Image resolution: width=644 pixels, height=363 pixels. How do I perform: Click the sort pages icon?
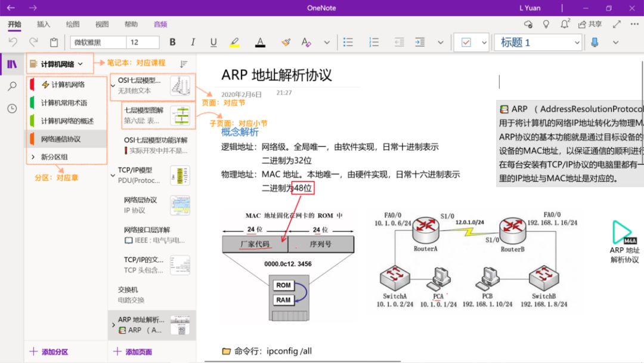tap(184, 64)
